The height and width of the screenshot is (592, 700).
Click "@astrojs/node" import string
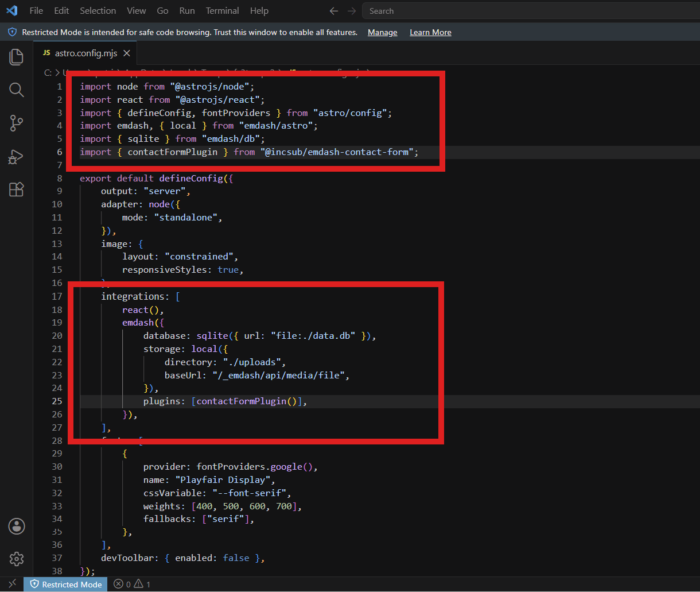click(209, 87)
